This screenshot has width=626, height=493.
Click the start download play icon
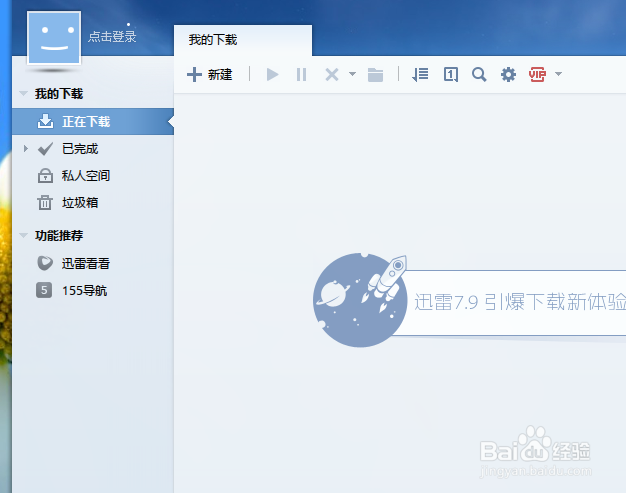272,74
